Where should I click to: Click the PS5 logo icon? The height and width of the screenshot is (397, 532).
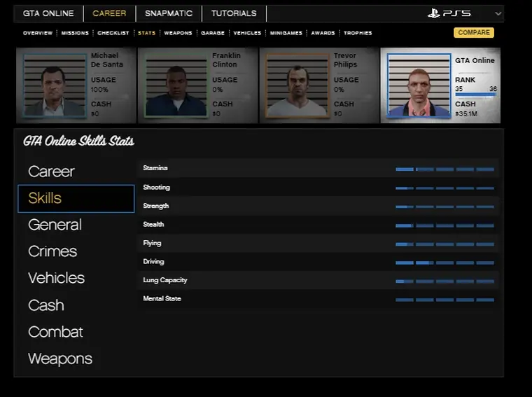(449, 13)
